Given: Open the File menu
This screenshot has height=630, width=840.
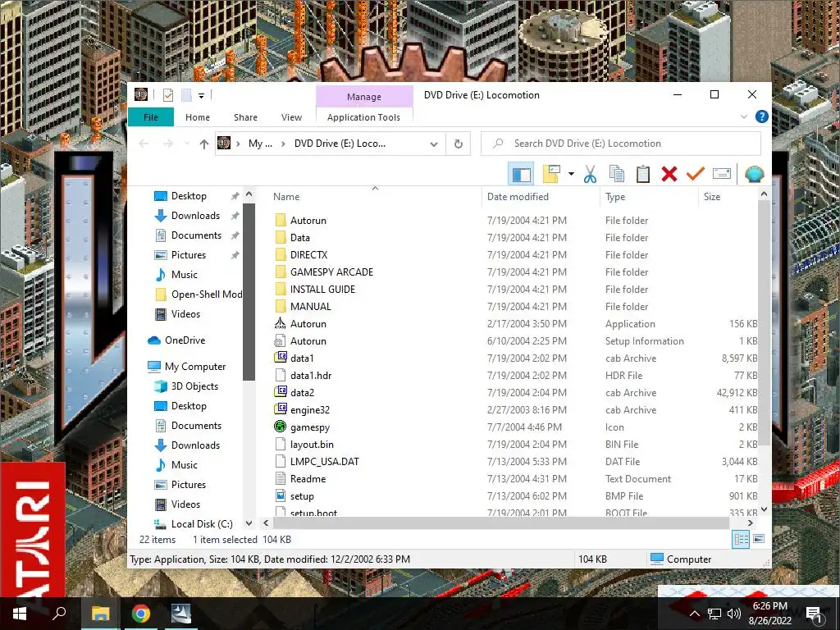Looking at the screenshot, I should click(x=151, y=117).
